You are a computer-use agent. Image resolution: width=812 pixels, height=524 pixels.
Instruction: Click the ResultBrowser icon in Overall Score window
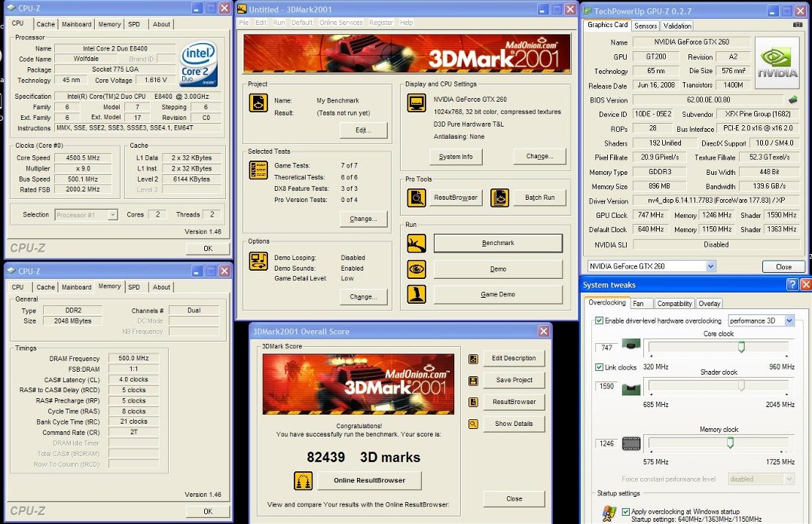click(473, 402)
